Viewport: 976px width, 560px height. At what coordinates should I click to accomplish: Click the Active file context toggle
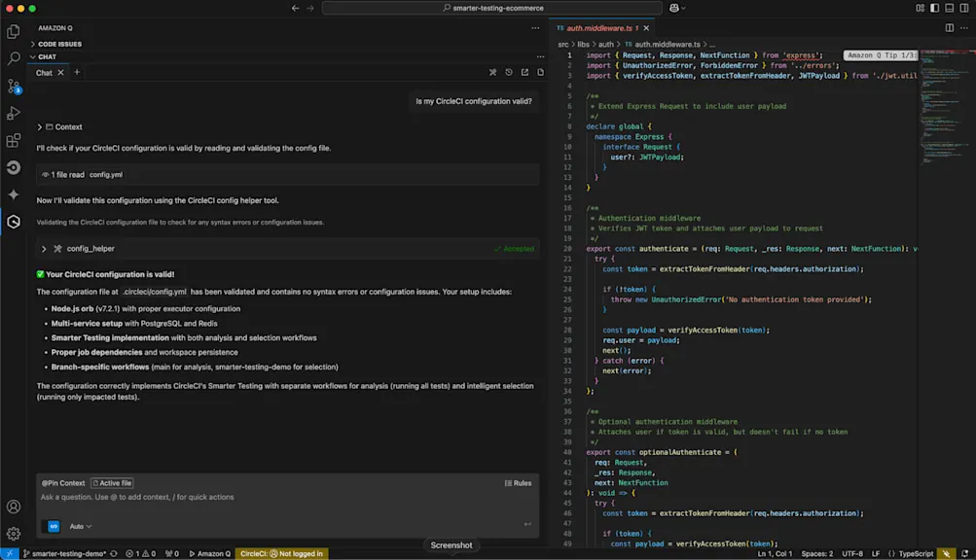113,483
